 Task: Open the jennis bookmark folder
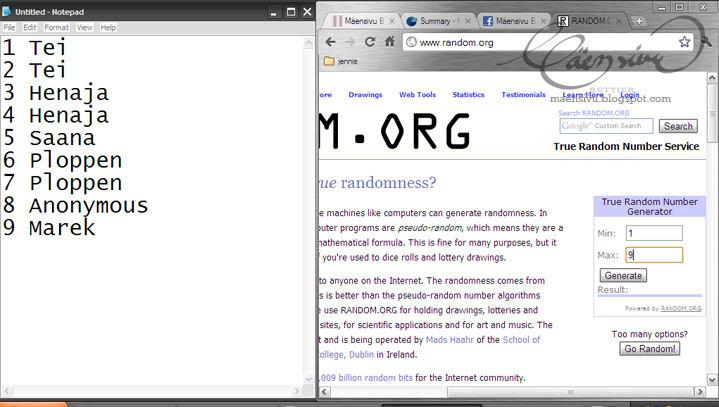tap(341, 61)
